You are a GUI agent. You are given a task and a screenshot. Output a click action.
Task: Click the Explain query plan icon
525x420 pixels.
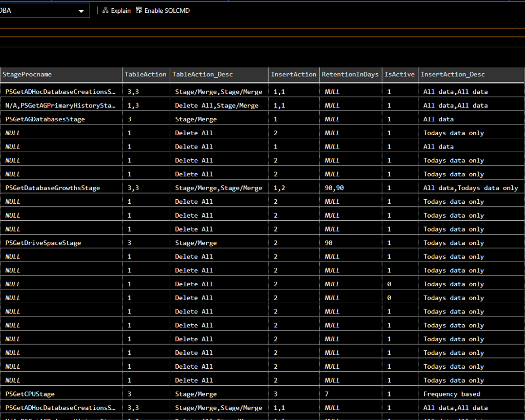(x=106, y=10)
